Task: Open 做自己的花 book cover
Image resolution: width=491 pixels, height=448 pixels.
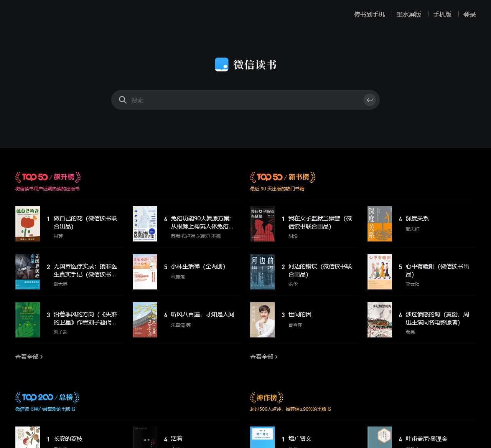Action: pos(28,224)
